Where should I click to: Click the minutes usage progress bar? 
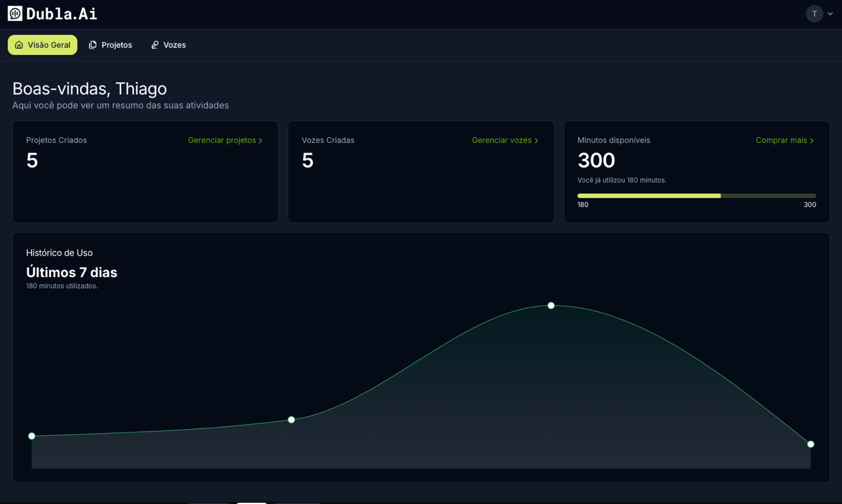[x=696, y=196]
